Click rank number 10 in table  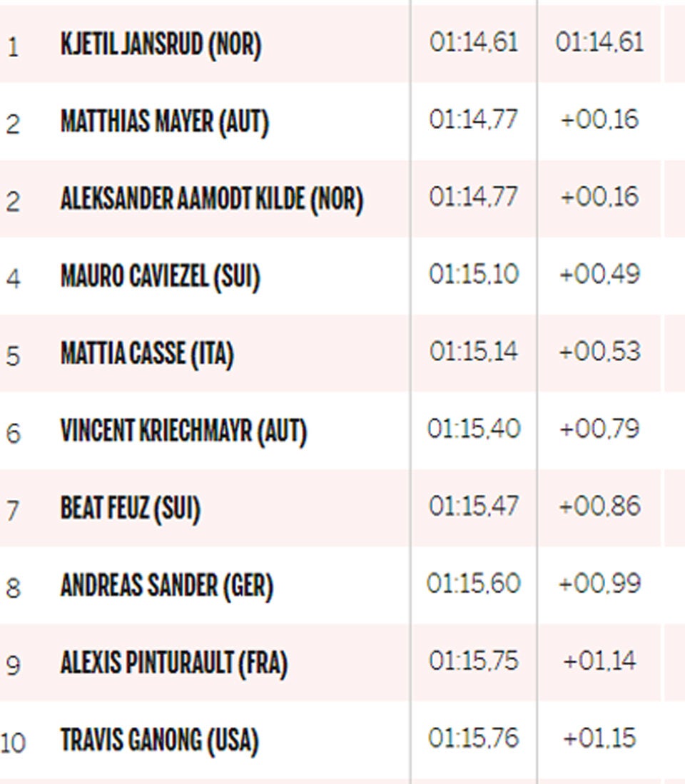(x=13, y=743)
